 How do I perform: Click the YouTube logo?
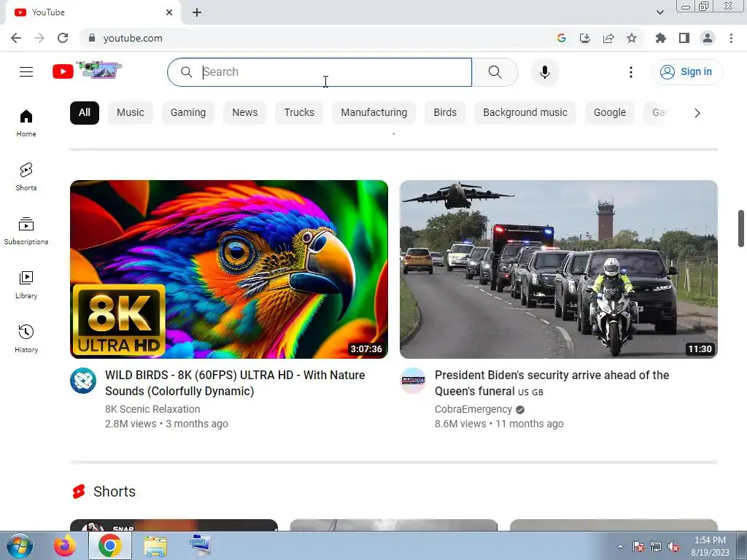pyautogui.click(x=88, y=71)
